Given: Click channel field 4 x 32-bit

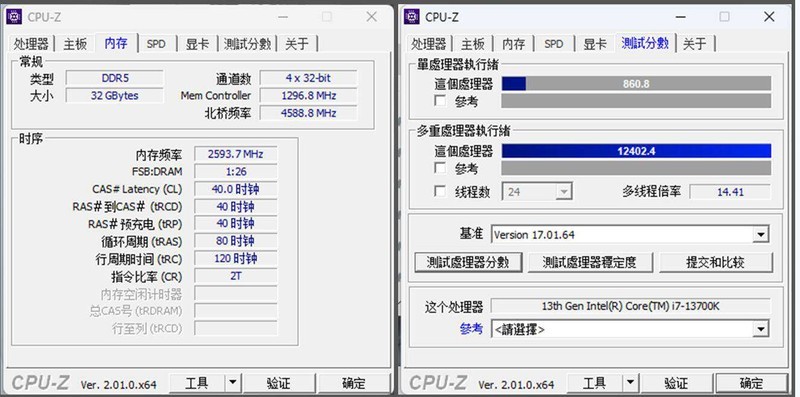Looking at the screenshot, I should click(308, 78).
